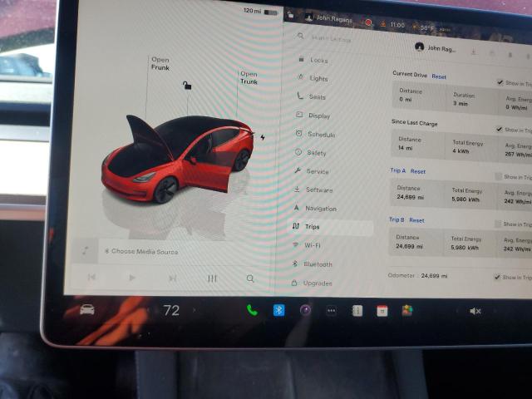The height and width of the screenshot is (399, 532).
Task: Open the Trunk from car view
Action: click(249, 77)
